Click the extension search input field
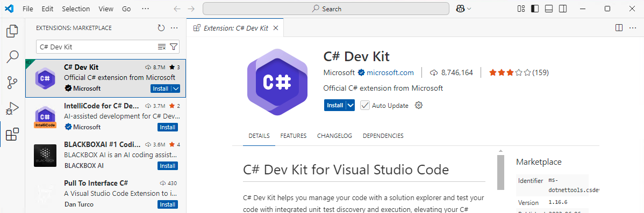 (98, 47)
